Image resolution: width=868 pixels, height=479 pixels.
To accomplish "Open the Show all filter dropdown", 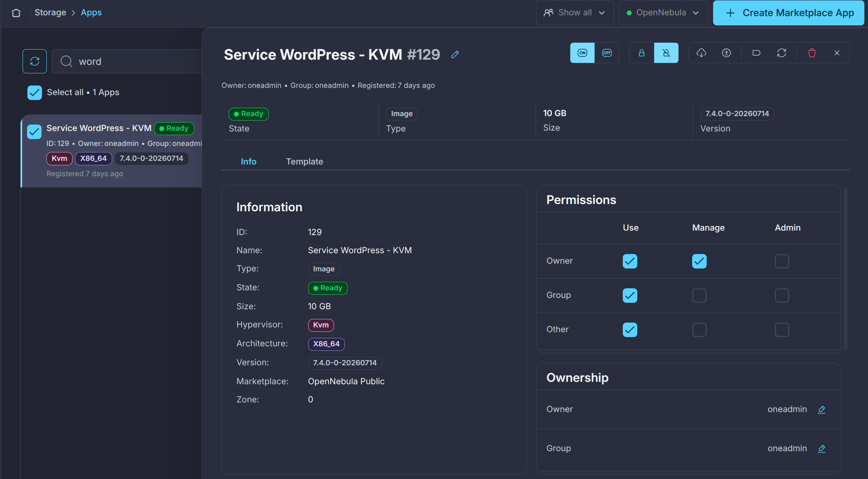I will point(575,13).
